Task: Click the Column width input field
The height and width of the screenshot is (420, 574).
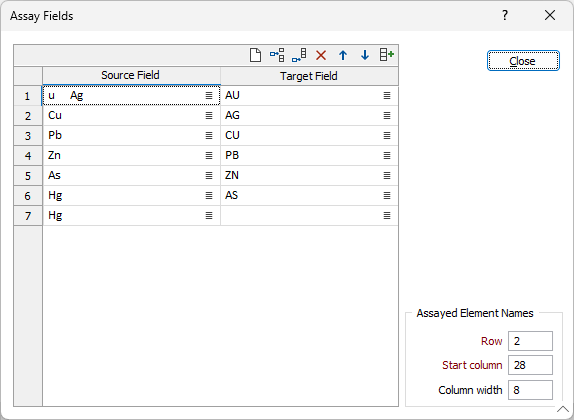Action: tap(530, 390)
